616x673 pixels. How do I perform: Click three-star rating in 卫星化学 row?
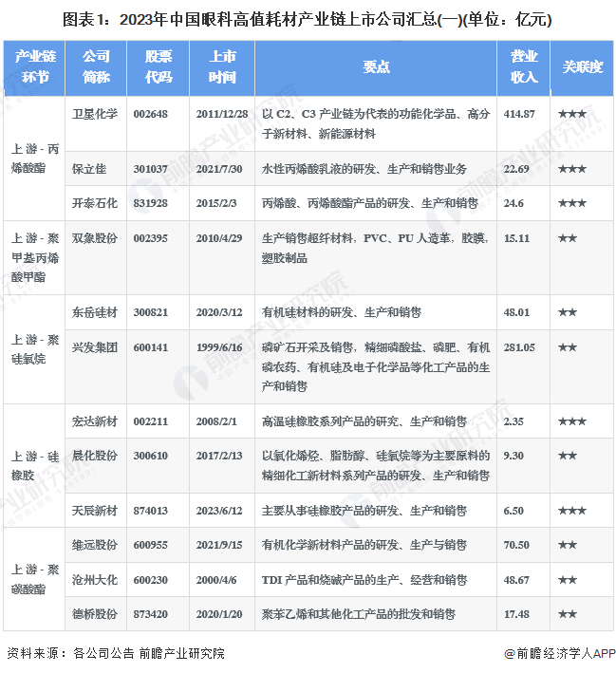571,114
